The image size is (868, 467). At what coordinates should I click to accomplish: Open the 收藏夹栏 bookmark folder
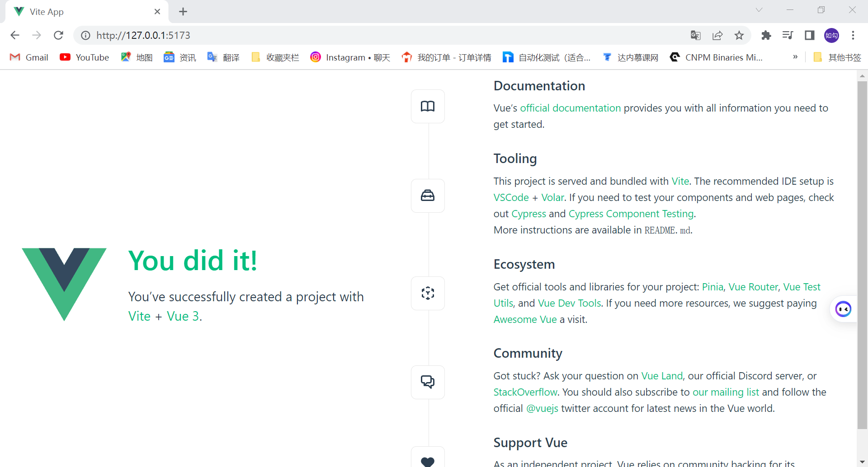tap(275, 57)
